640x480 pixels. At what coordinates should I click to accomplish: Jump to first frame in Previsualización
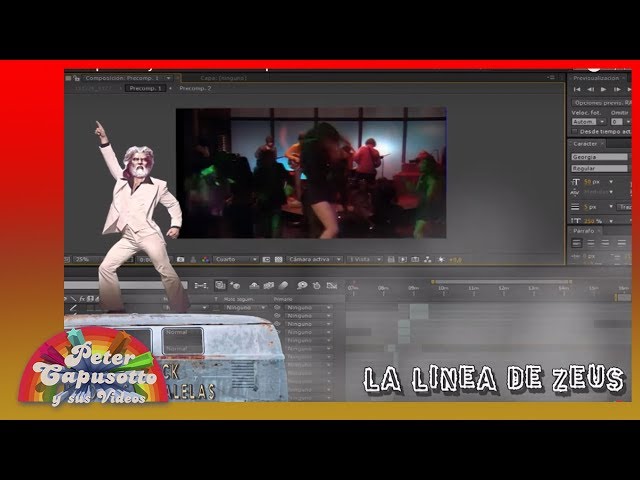[577, 89]
